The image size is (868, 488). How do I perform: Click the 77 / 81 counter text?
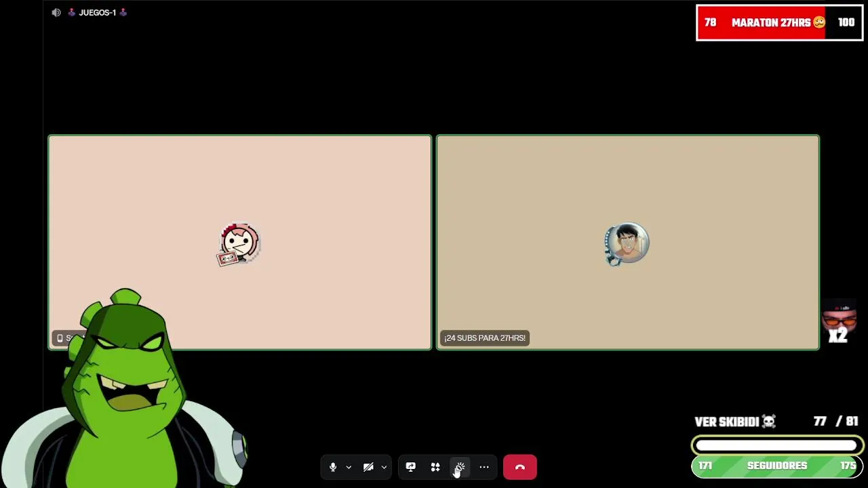pos(836,422)
